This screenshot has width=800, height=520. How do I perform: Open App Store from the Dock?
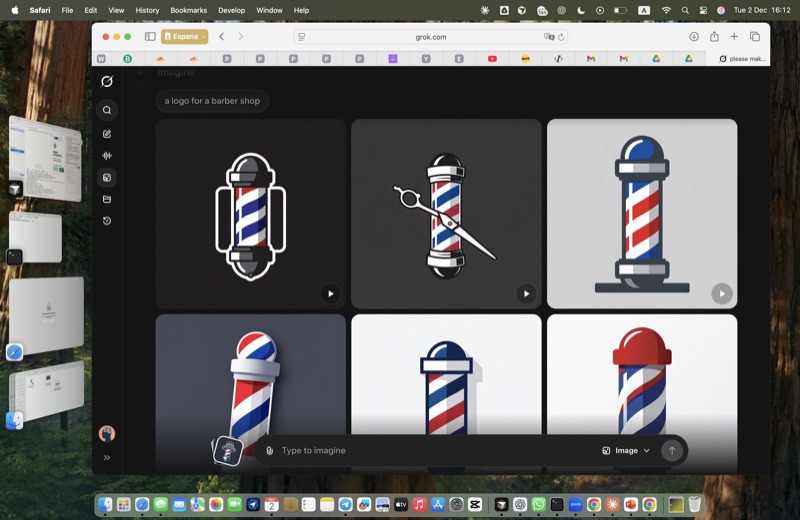tap(438, 505)
